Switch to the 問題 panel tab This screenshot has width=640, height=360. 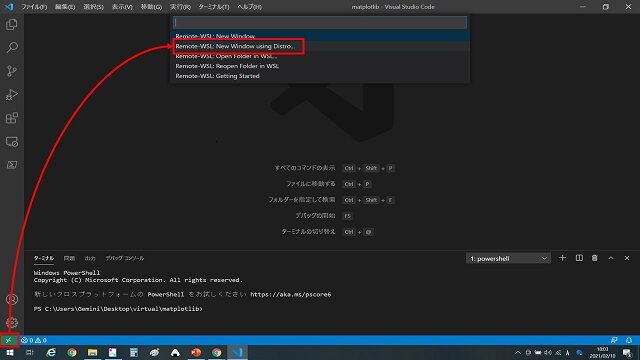click(x=69, y=258)
